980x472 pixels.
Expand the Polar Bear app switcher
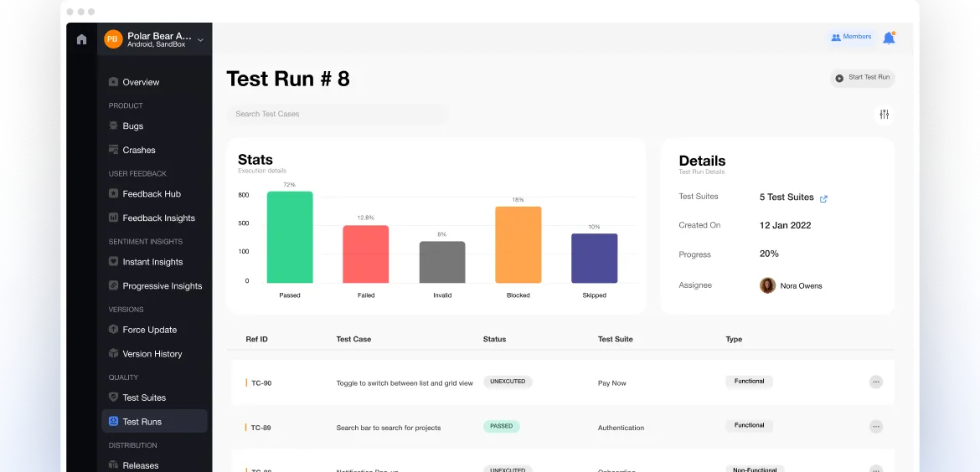pyautogui.click(x=200, y=40)
